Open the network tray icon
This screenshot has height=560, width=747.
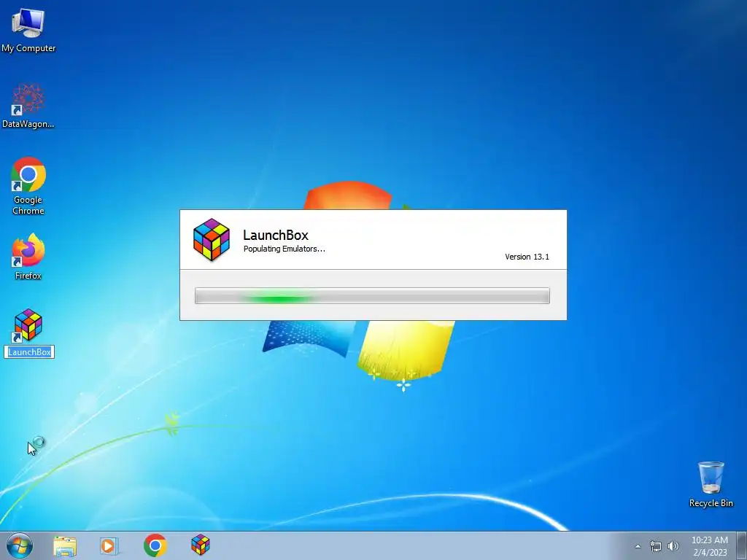pos(656,546)
